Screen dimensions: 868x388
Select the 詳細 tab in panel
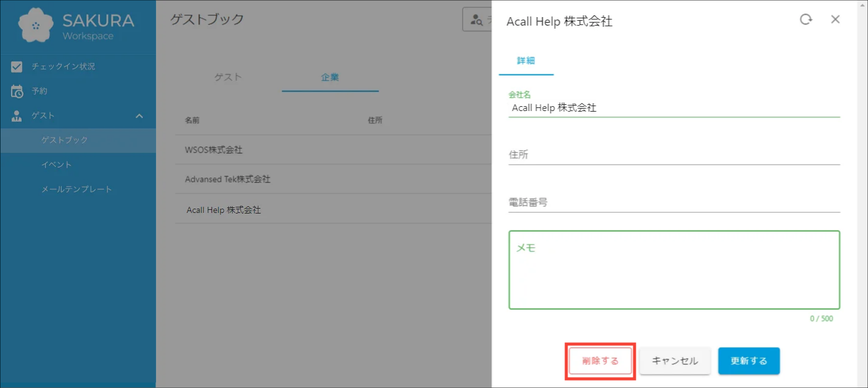[x=526, y=61]
